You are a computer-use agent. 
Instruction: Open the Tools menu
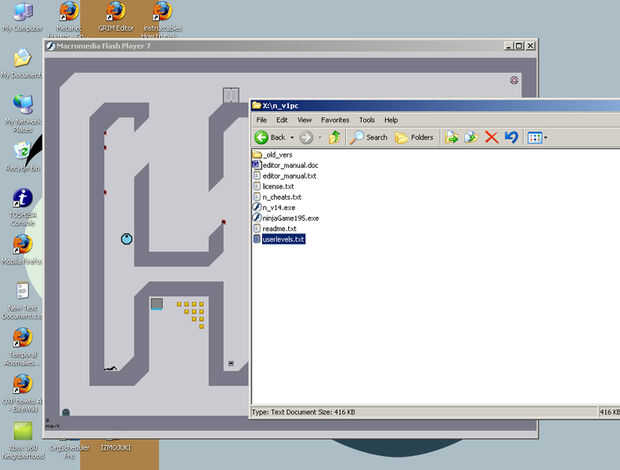(x=367, y=120)
